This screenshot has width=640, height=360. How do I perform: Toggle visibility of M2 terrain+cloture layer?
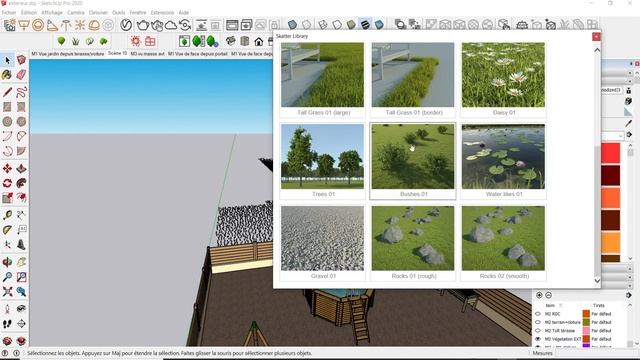pos(538,322)
